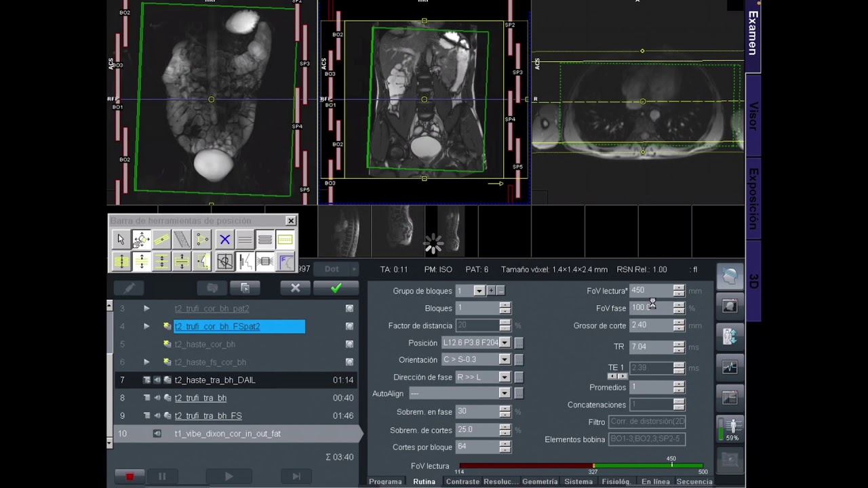Click the skip-to-next button
The height and width of the screenshot is (488, 868).
(296, 476)
